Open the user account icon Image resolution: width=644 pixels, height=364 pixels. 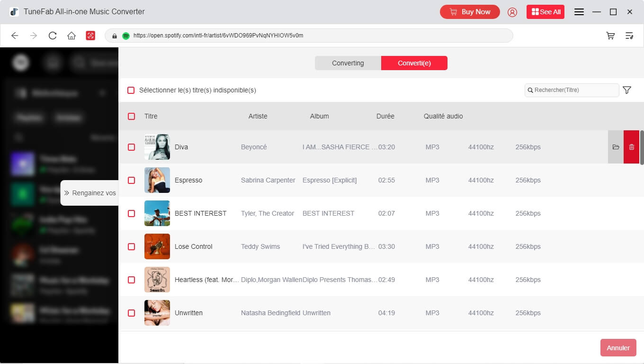coord(512,12)
